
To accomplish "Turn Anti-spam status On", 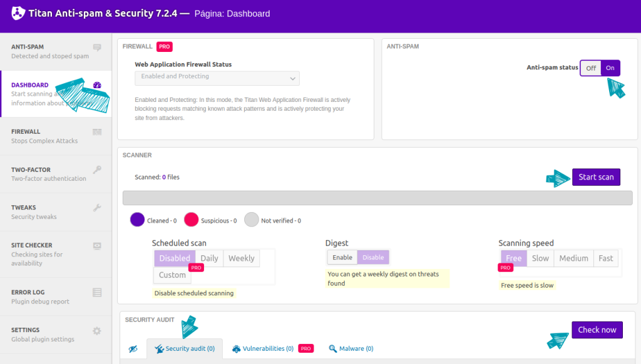I will [x=610, y=68].
